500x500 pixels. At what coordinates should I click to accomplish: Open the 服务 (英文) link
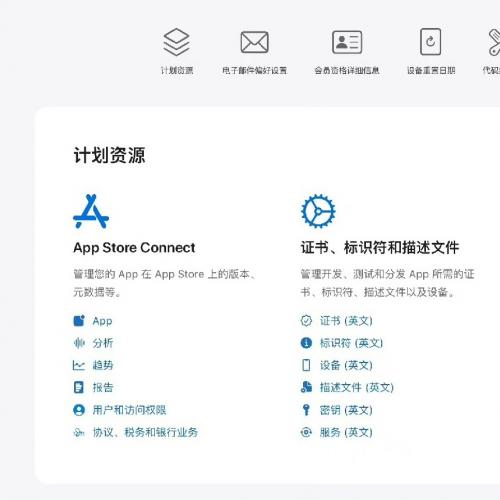346,432
